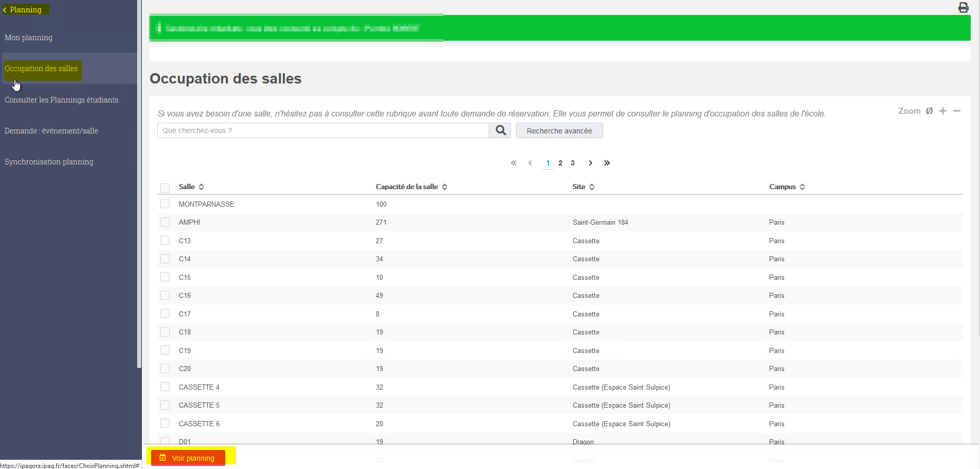The height and width of the screenshot is (469, 980).
Task: Open Mon planning in sidebar
Action: point(29,38)
